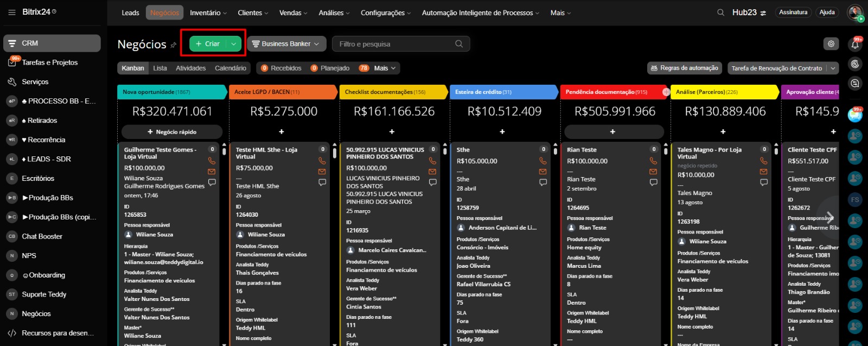Toggle the Recebidos counter filter
The width and height of the screenshot is (868, 346).
(281, 68)
